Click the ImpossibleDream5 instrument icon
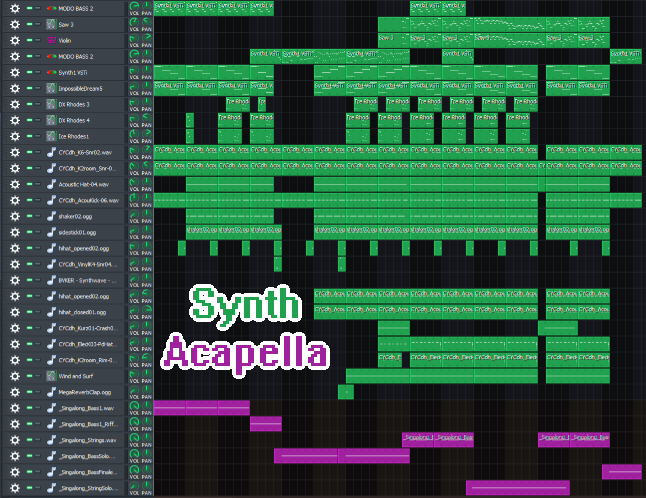This screenshot has width=646, height=498. 51,88
